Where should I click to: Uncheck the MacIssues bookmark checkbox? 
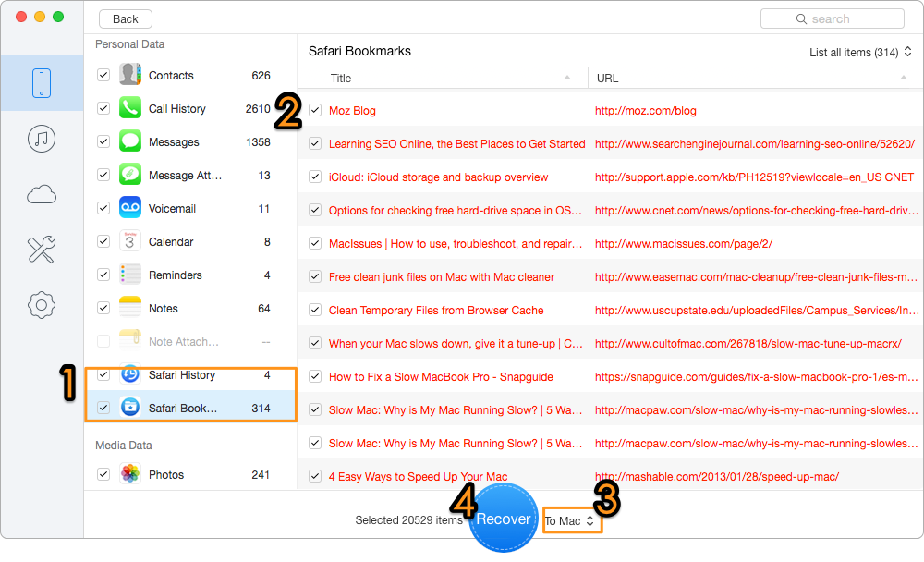[315, 243]
